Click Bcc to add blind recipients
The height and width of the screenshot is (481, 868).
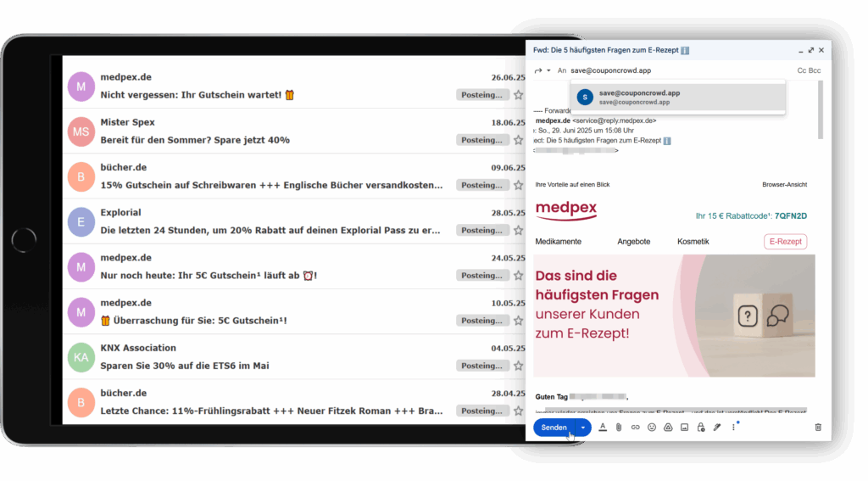click(x=815, y=70)
